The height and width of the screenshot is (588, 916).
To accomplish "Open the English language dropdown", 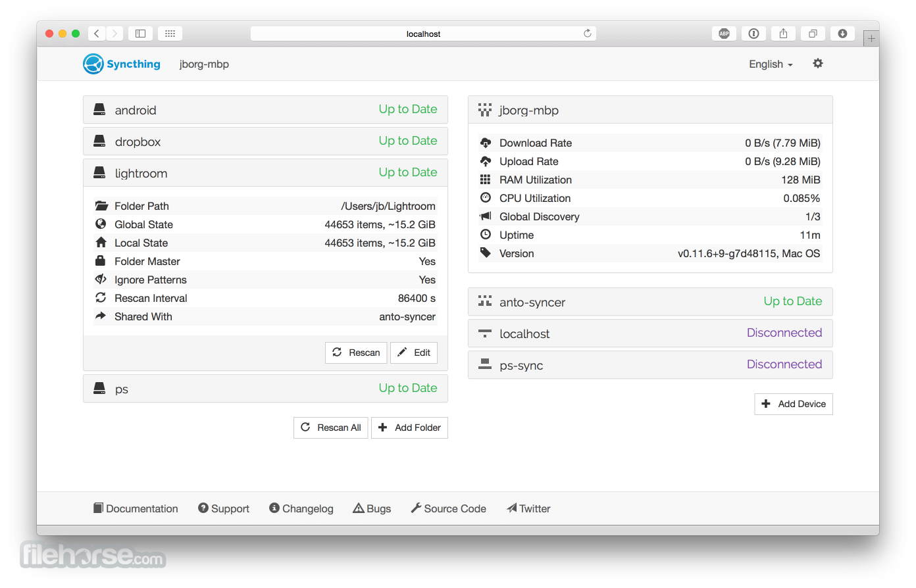I will pyautogui.click(x=771, y=64).
